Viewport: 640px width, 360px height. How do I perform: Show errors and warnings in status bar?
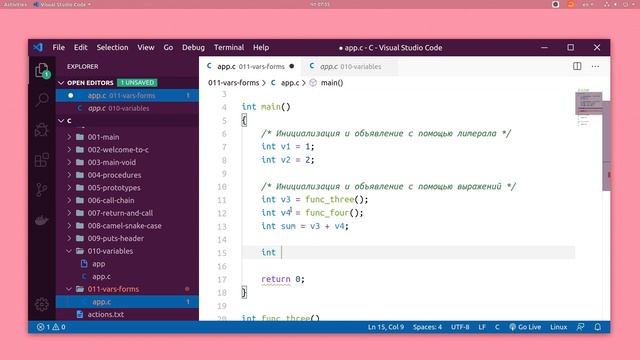click(51, 327)
